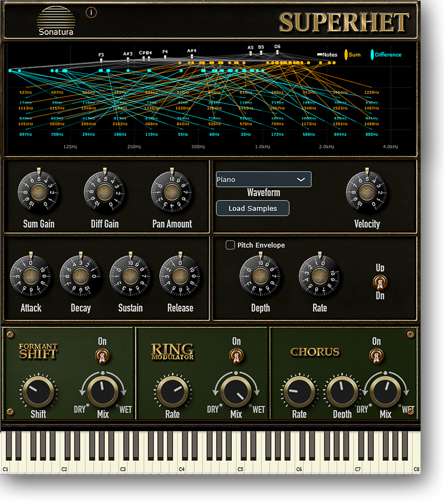Click the Sum Gain knob

click(x=39, y=192)
